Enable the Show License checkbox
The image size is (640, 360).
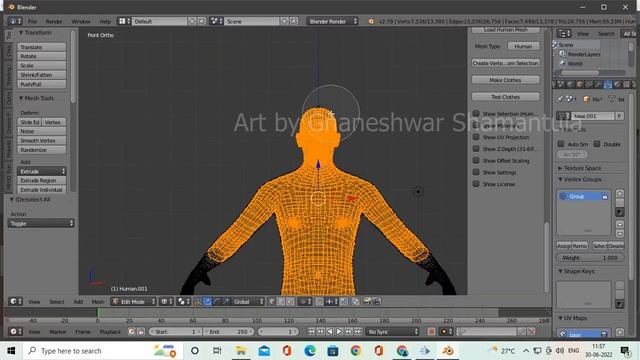(x=476, y=184)
